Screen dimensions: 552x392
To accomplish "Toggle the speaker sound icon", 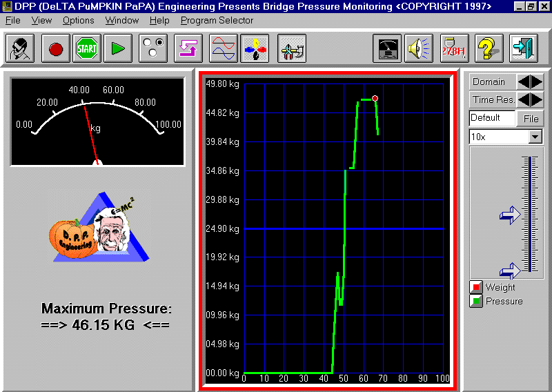I will [x=419, y=48].
